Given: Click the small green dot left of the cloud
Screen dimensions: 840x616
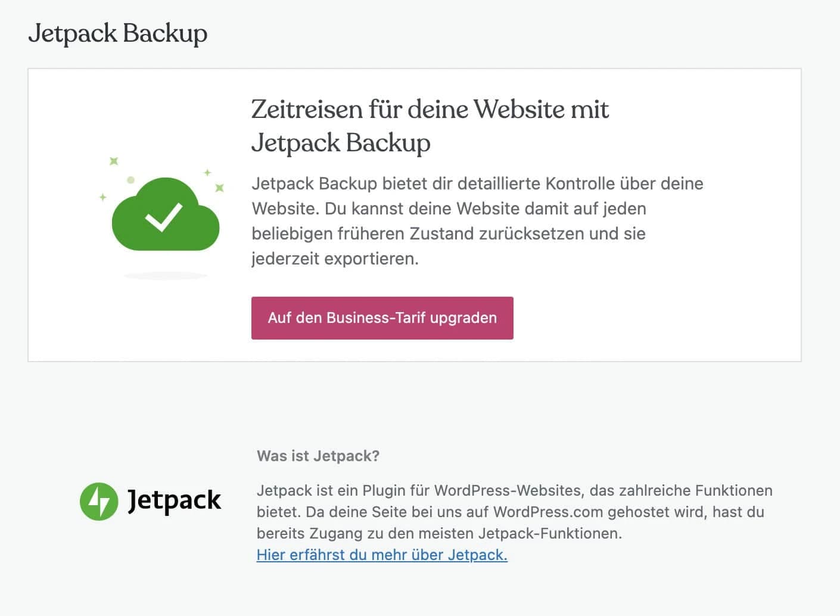Looking at the screenshot, I should (x=130, y=179).
